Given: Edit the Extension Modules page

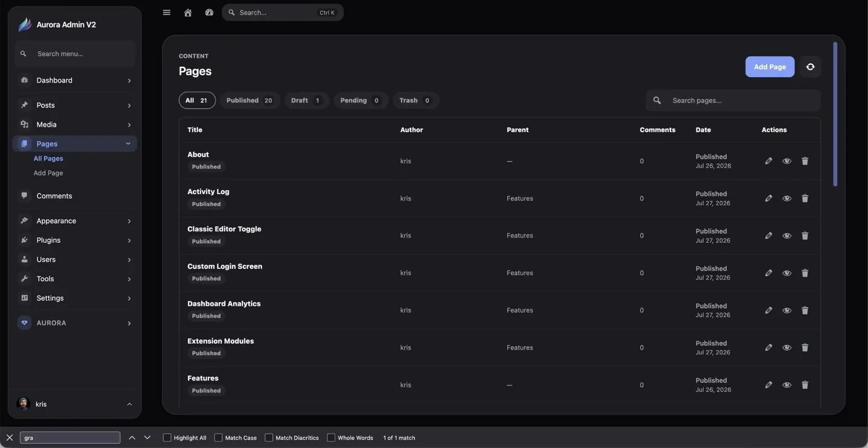Looking at the screenshot, I should [768, 348].
